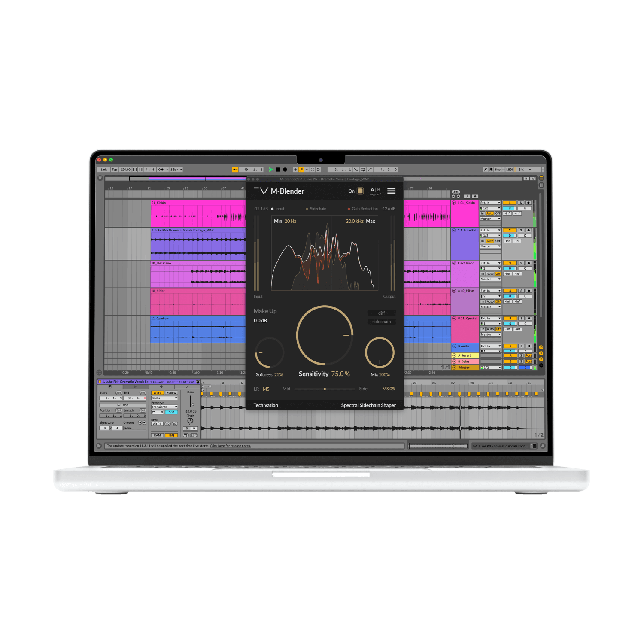Click the Min 20 Hz frequency value

(x=290, y=221)
